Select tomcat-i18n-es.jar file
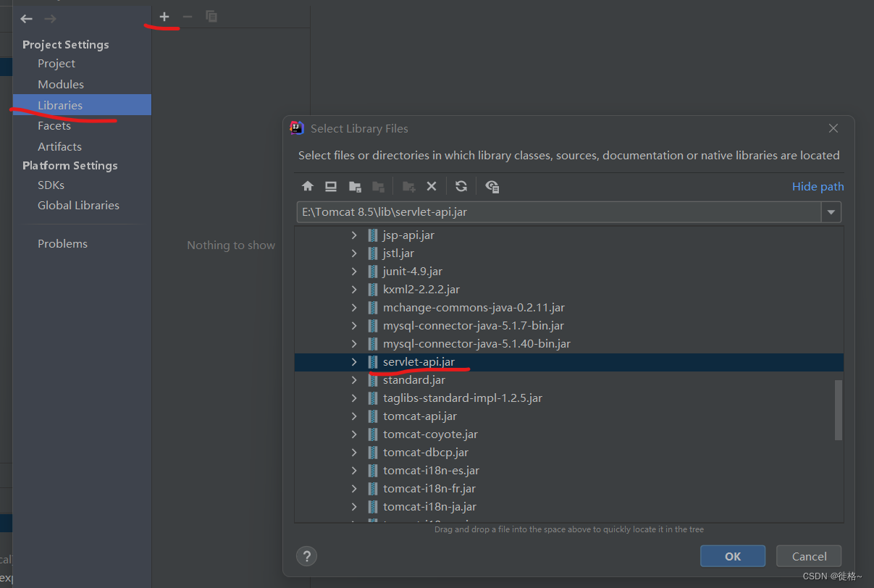 431,470
